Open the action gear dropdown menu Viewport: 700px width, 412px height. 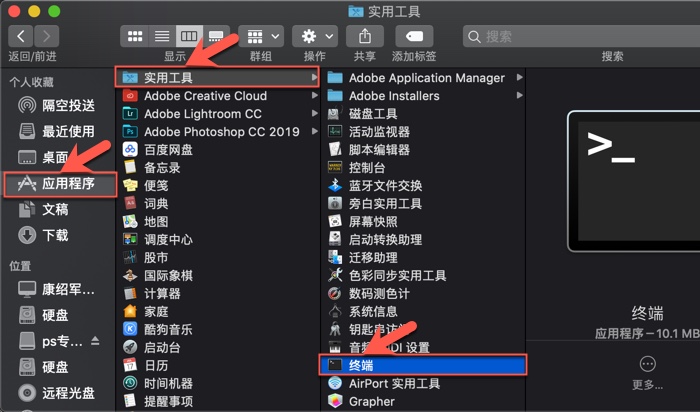(x=314, y=36)
